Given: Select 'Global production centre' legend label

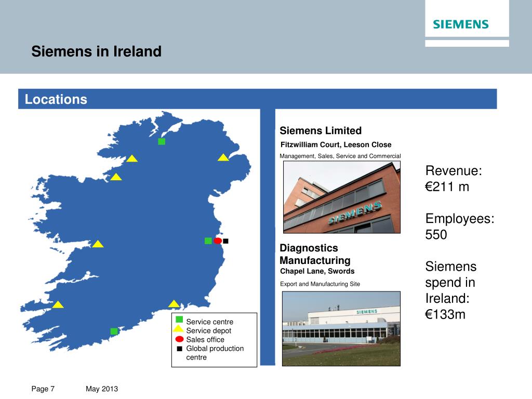Looking at the screenshot, I should 215,353.
